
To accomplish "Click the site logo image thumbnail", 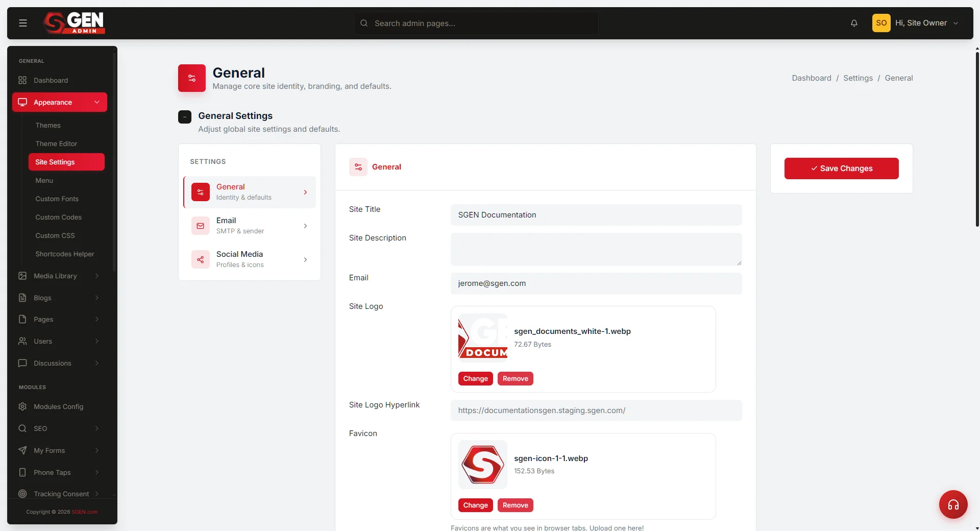I will point(483,338).
